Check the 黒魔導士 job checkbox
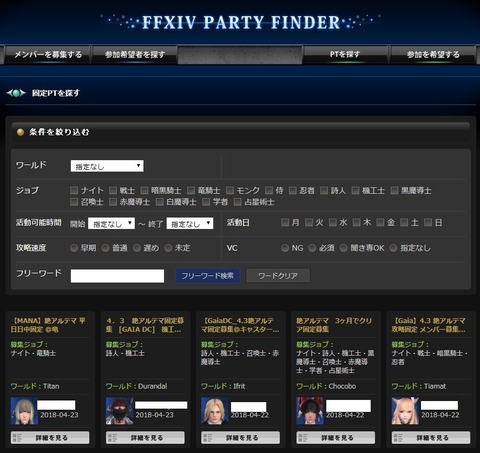 pos(394,190)
